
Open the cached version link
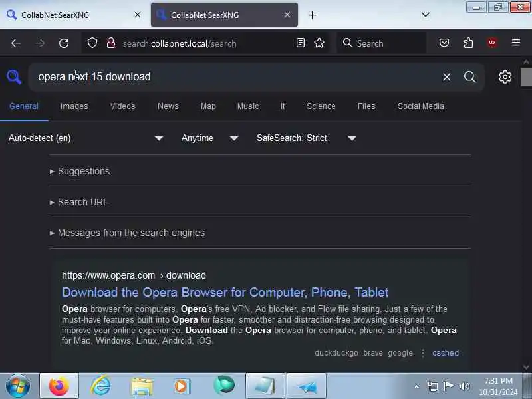tap(445, 353)
